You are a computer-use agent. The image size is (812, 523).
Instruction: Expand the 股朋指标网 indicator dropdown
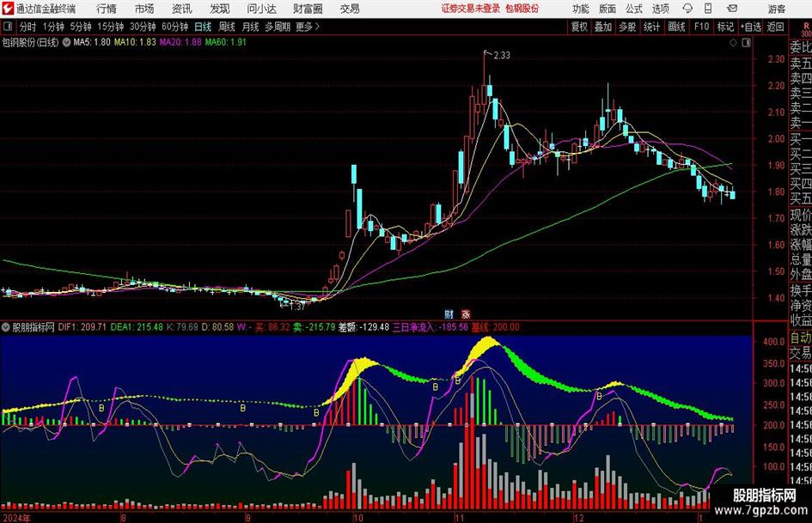pos(6,326)
